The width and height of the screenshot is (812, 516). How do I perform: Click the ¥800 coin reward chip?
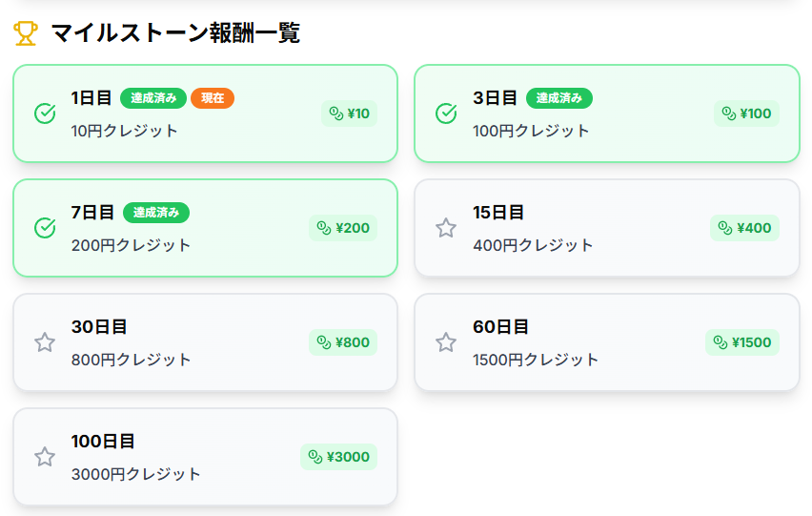[x=343, y=342]
